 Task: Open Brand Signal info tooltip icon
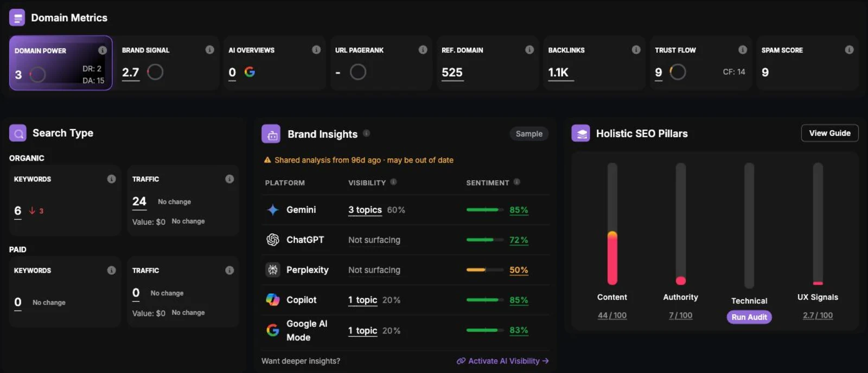pos(209,49)
